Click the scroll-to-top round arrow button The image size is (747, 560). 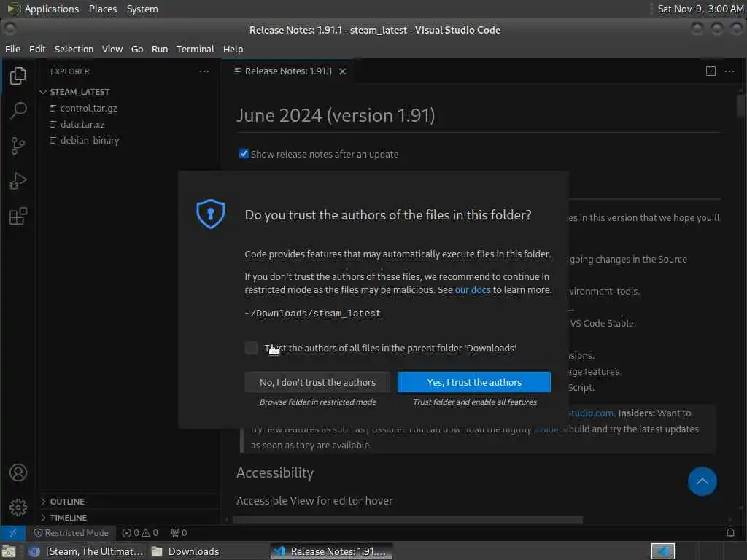pos(703,481)
